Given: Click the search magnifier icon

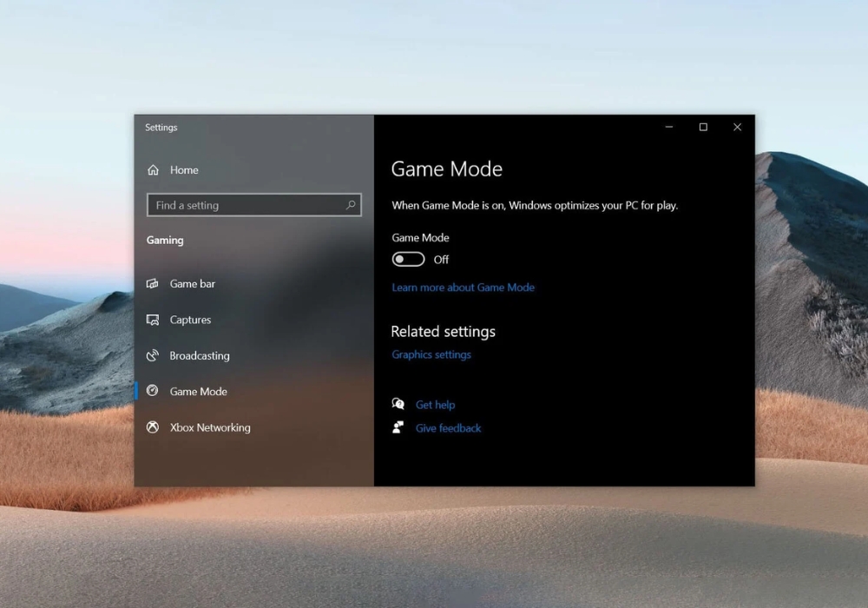Looking at the screenshot, I should (x=351, y=205).
